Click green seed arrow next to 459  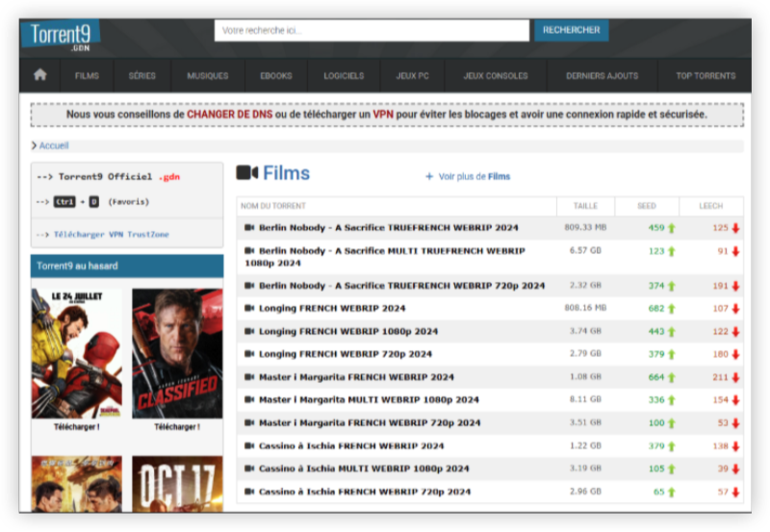(x=671, y=228)
